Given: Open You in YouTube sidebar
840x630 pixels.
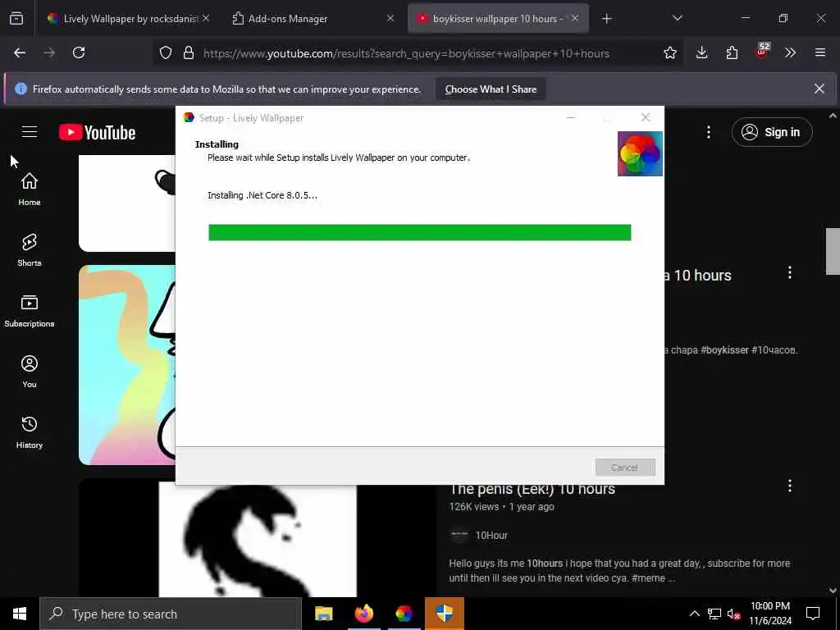Looking at the screenshot, I should coord(30,372).
